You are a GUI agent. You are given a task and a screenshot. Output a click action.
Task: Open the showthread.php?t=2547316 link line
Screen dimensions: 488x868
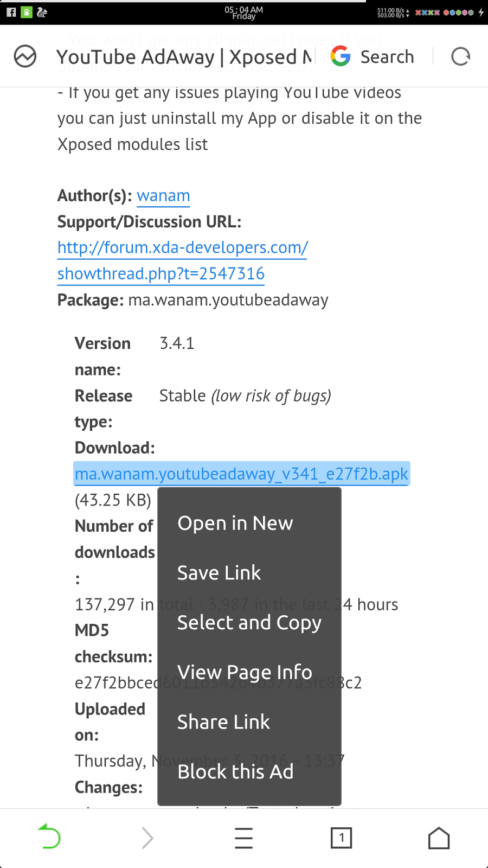click(161, 274)
